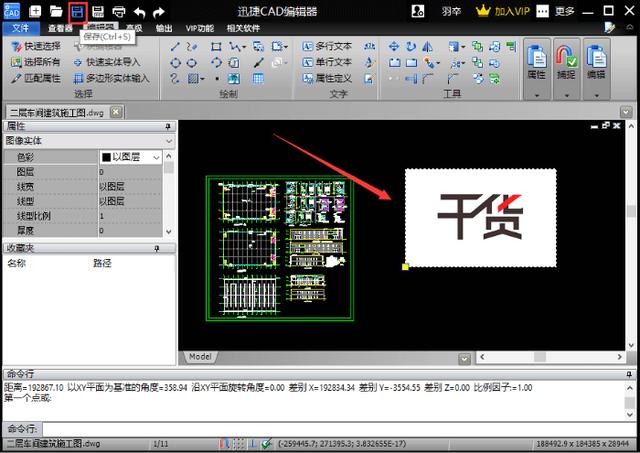Select the construction drawing sheet in canvas
Image resolution: width=640 pixels, height=453 pixels.
pyautogui.click(x=280, y=249)
